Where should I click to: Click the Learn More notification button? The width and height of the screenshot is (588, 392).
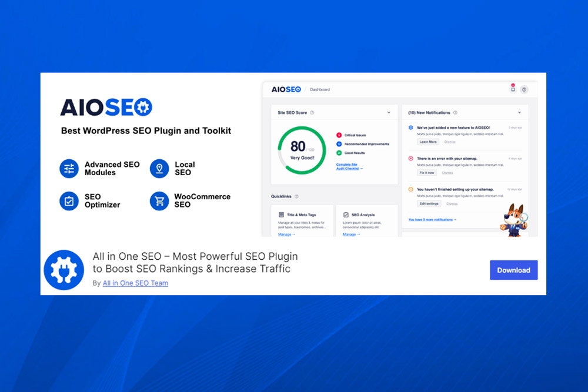click(x=428, y=142)
